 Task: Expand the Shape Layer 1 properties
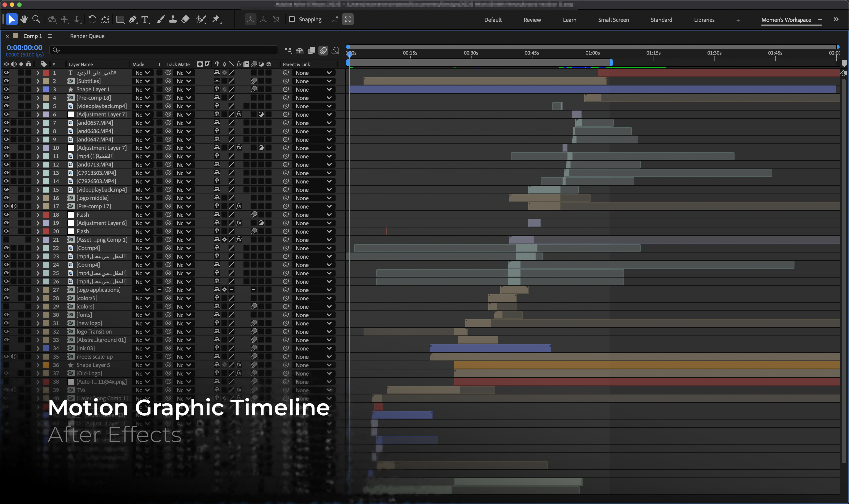click(38, 89)
